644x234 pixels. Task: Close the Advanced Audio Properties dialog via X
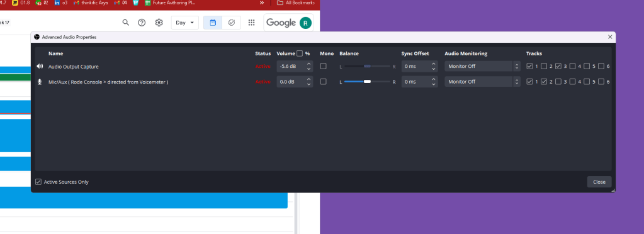pyautogui.click(x=609, y=37)
